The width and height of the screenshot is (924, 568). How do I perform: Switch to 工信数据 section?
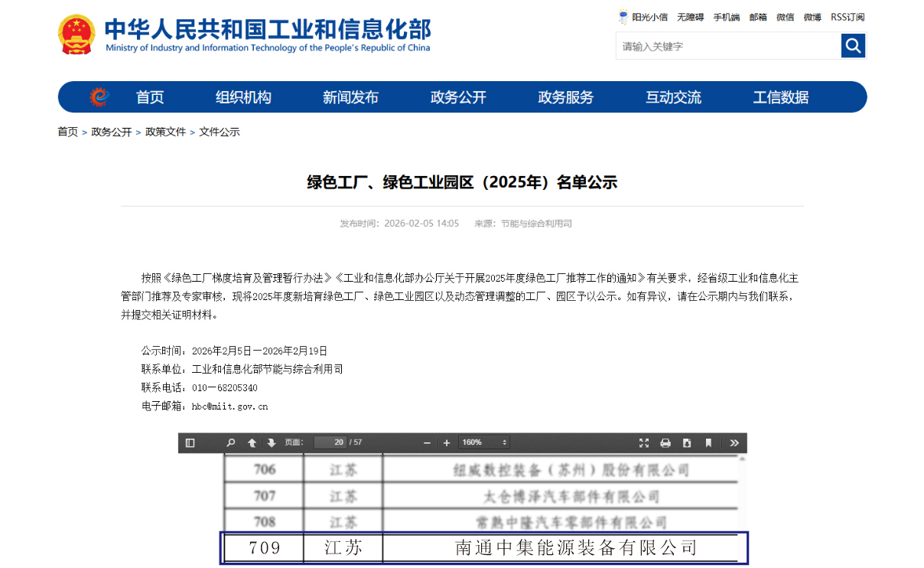(779, 97)
